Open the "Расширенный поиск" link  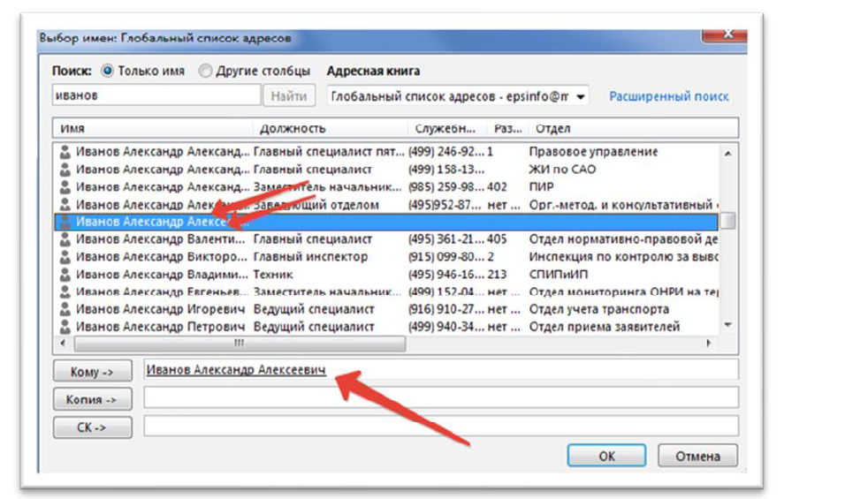pyautogui.click(x=668, y=95)
